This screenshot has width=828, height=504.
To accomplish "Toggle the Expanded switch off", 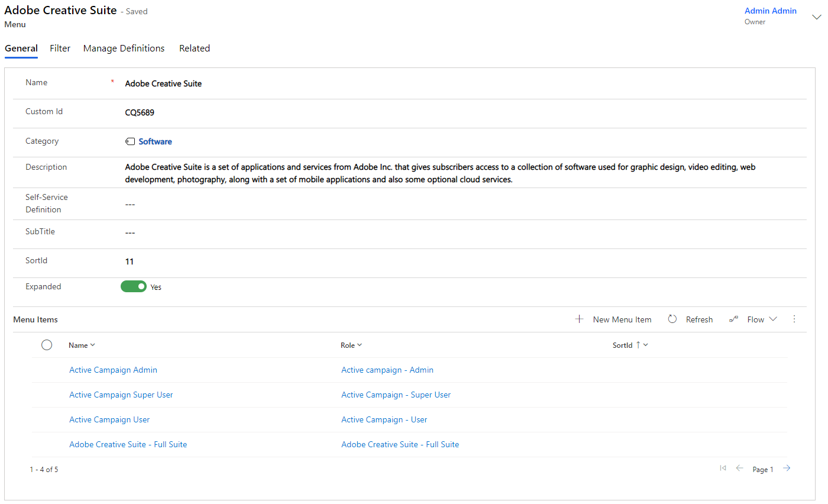I will point(134,287).
